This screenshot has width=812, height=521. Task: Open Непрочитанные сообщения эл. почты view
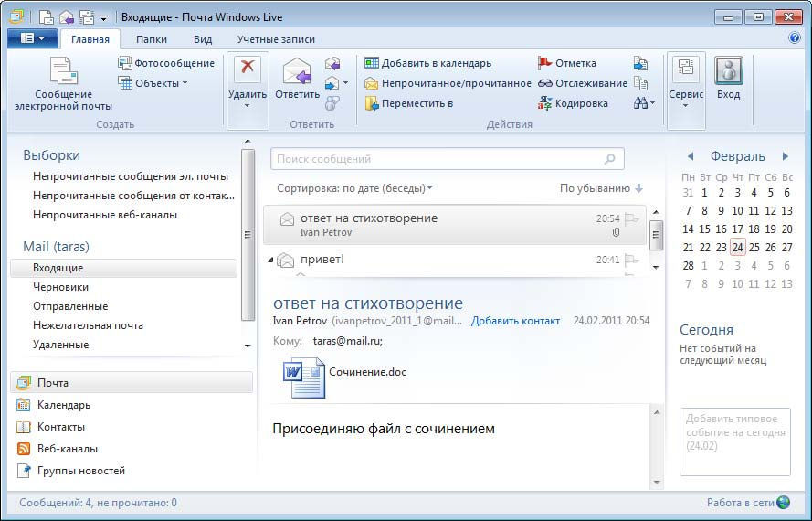(x=131, y=176)
